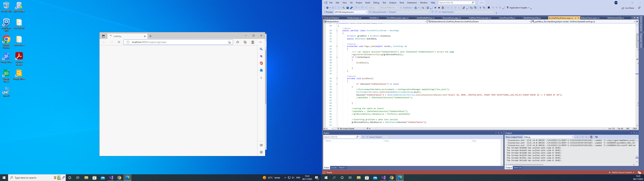Click the Continue debug button
644x181 pixels.
(x=406, y=8)
